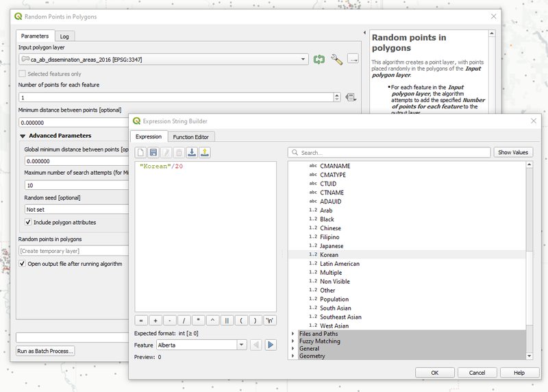This screenshot has height=392, width=548.
Task: Go to next feature with blue right arrow
Action: pos(271,345)
